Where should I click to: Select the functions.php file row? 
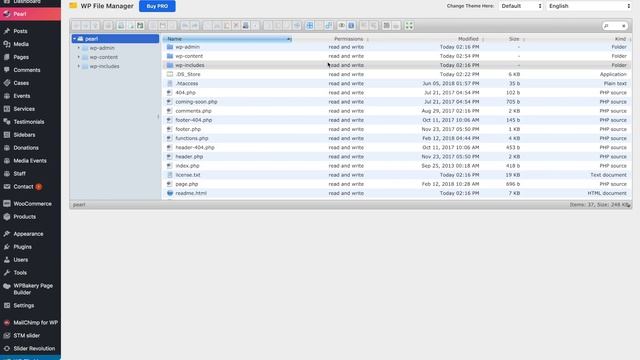tap(397, 138)
